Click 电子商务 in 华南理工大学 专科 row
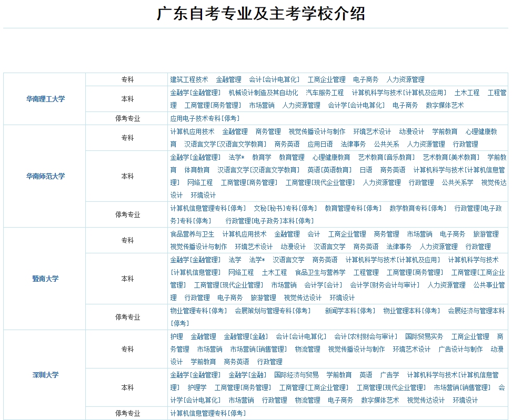The width and height of the screenshot is (512, 420). (366, 79)
